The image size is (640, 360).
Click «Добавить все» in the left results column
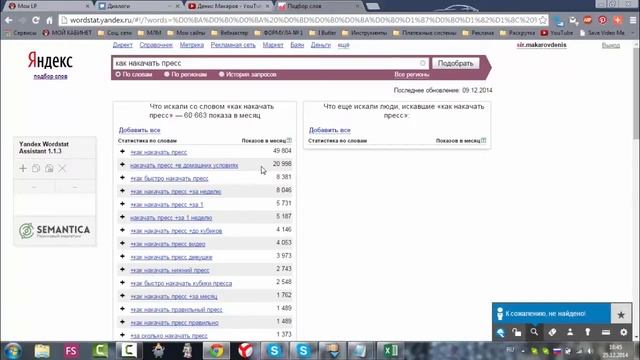[x=139, y=130]
